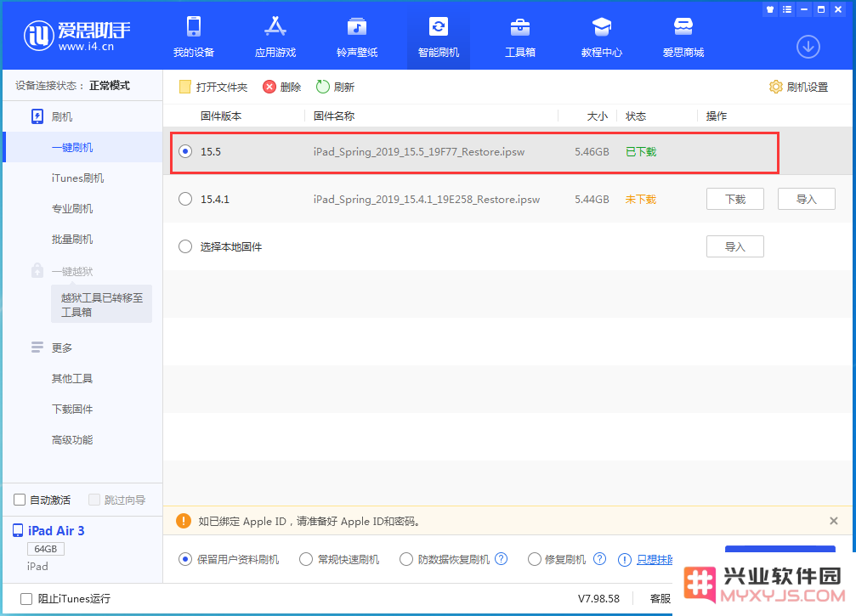Select firmware 15.5 radio button
Viewport: 856px width, 616px height.
pyautogui.click(x=185, y=151)
